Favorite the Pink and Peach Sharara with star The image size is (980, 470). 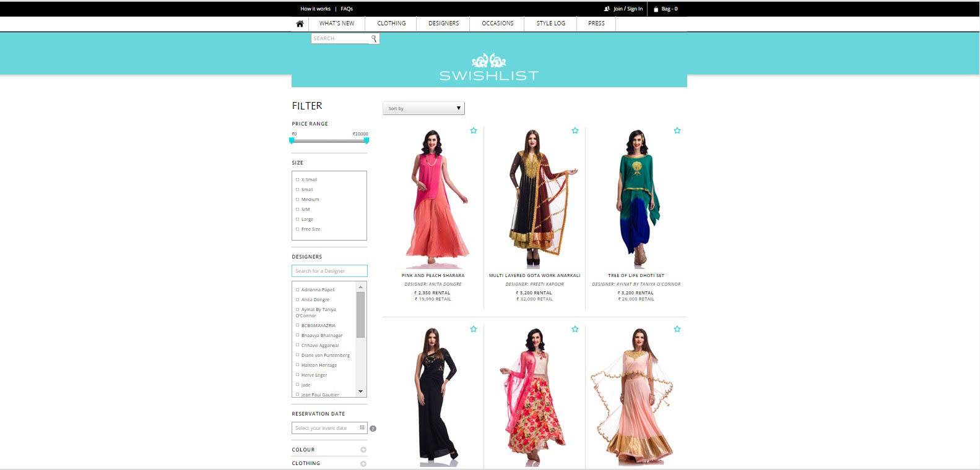coord(474,130)
